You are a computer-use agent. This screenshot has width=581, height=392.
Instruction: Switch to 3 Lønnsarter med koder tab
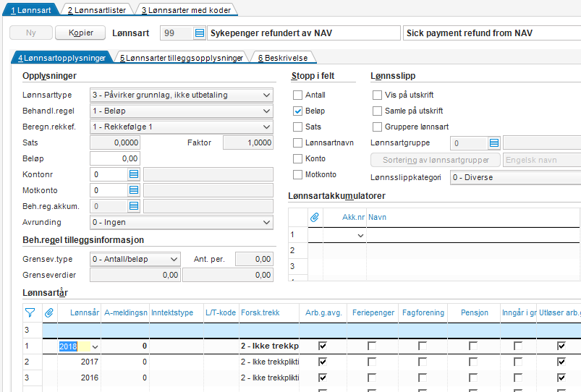(186, 10)
